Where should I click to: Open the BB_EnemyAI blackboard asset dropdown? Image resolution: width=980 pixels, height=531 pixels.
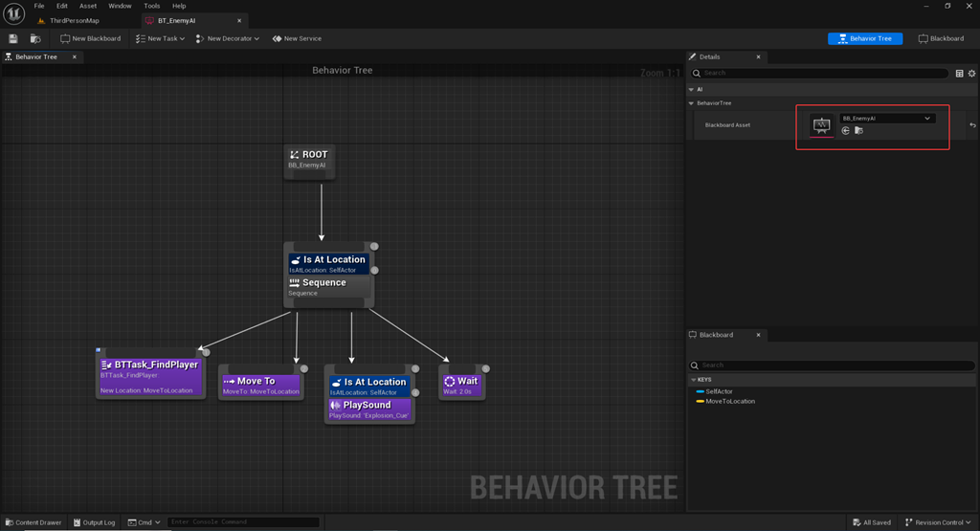click(887, 118)
